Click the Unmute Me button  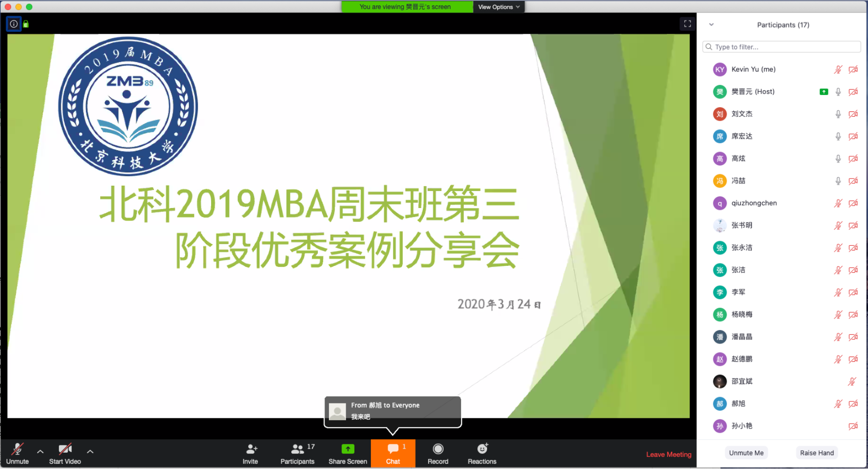pos(746,453)
